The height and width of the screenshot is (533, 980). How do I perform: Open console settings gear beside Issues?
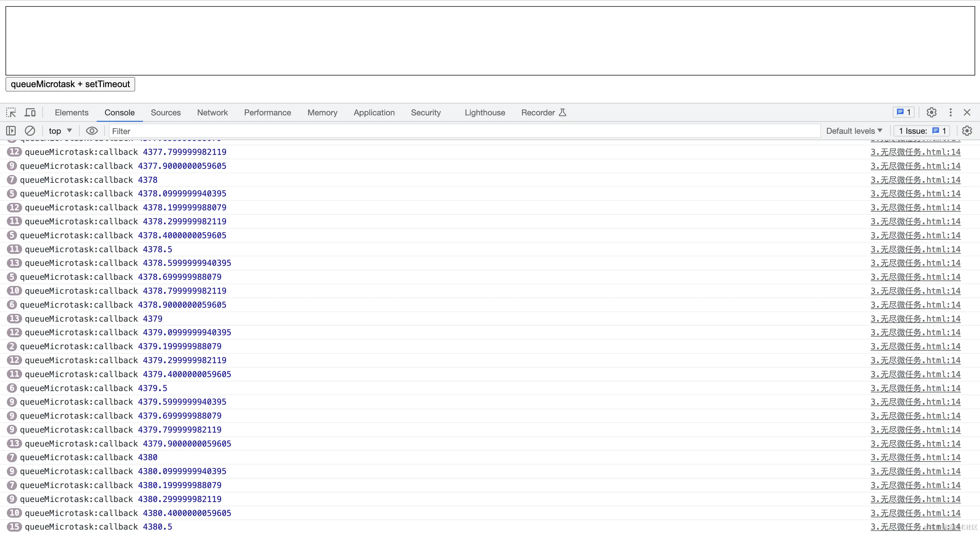tap(967, 131)
